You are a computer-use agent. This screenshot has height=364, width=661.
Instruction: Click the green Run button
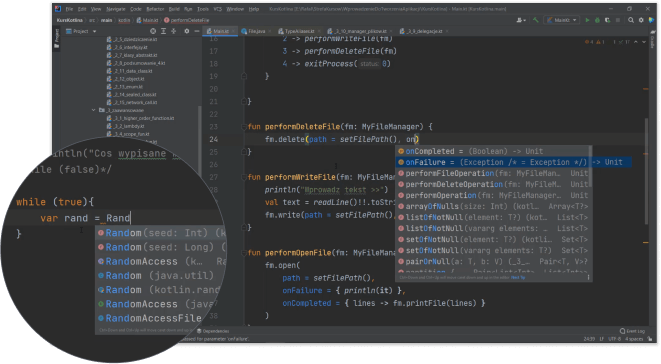(587, 20)
